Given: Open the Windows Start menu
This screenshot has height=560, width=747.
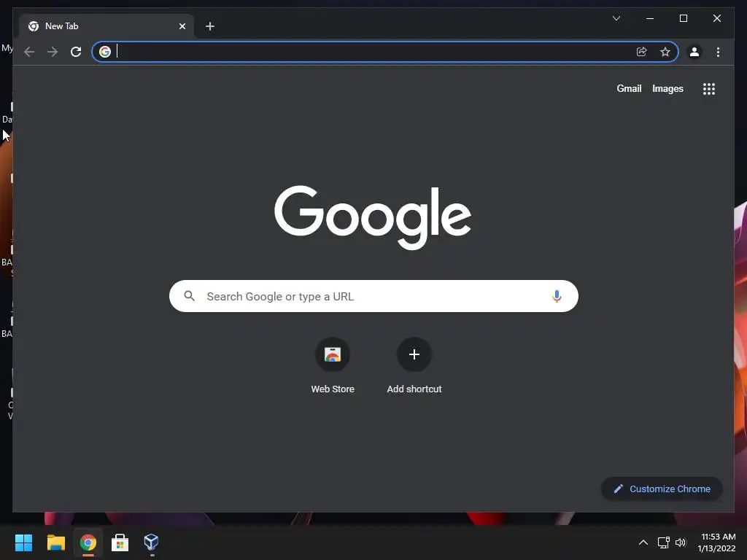Looking at the screenshot, I should point(23,542).
